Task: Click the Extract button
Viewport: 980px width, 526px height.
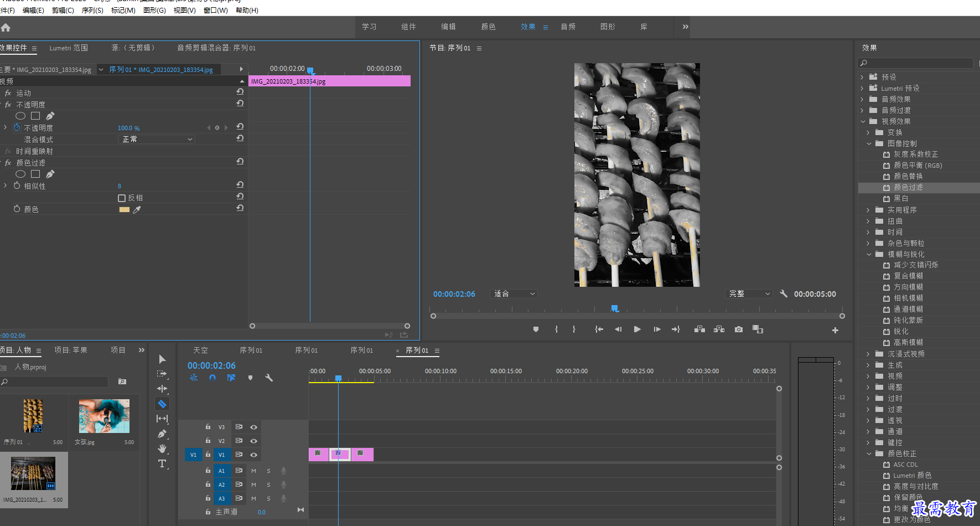Action: pyautogui.click(x=719, y=329)
